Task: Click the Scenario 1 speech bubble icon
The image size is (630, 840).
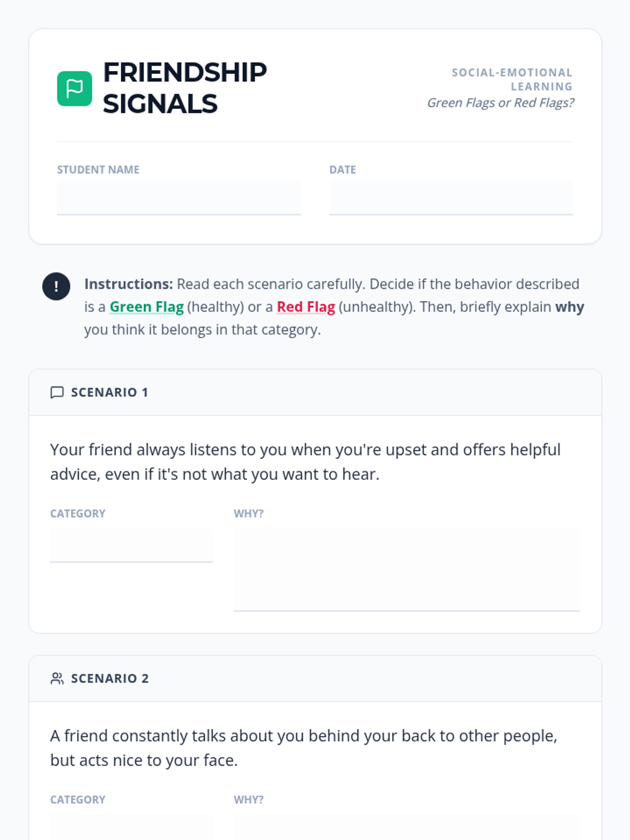Action: point(57,393)
